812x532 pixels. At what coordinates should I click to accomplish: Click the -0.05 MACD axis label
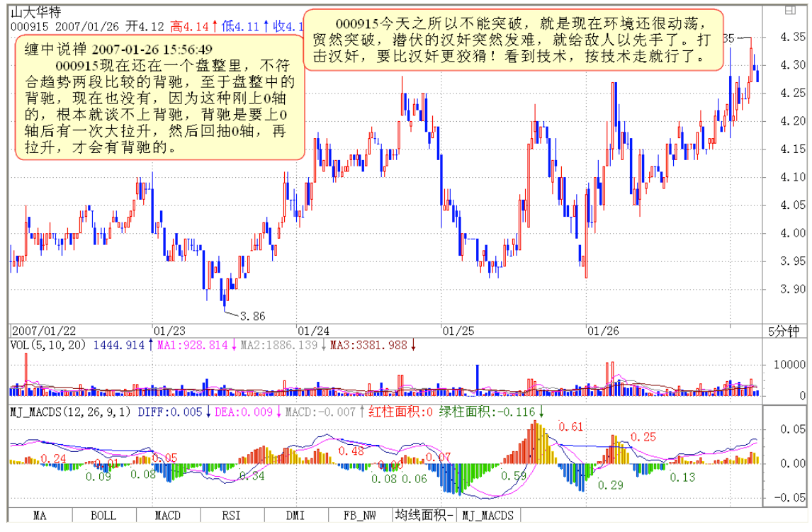[x=790, y=498]
